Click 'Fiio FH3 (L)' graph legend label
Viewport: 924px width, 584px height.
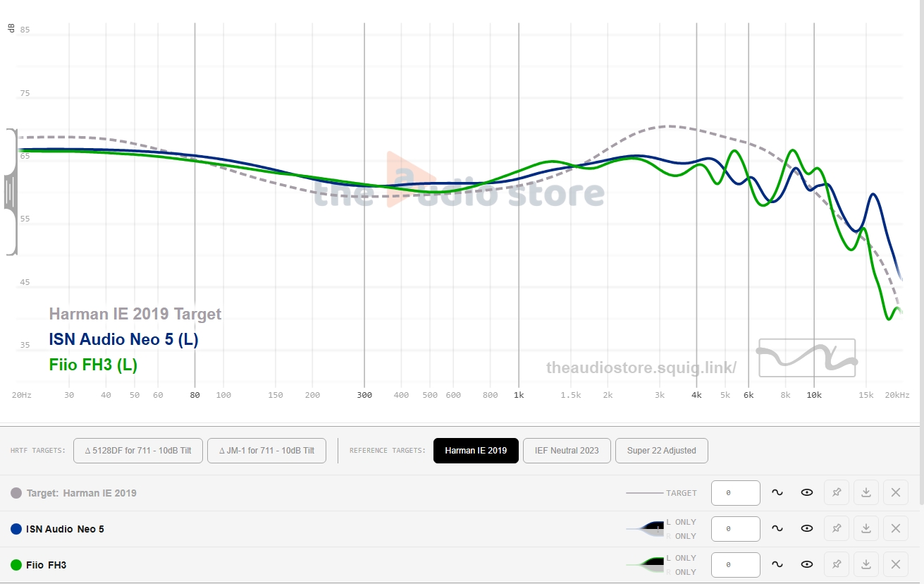[93, 365]
